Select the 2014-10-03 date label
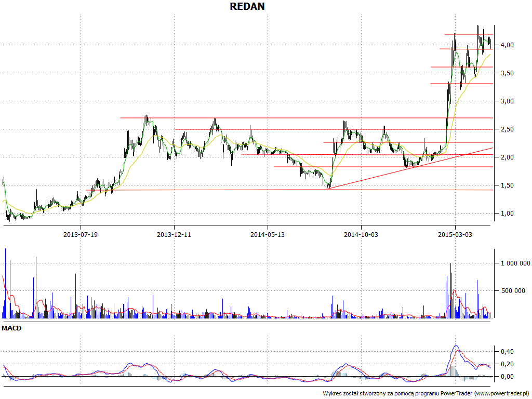This screenshot has width=532, height=399. [x=361, y=234]
